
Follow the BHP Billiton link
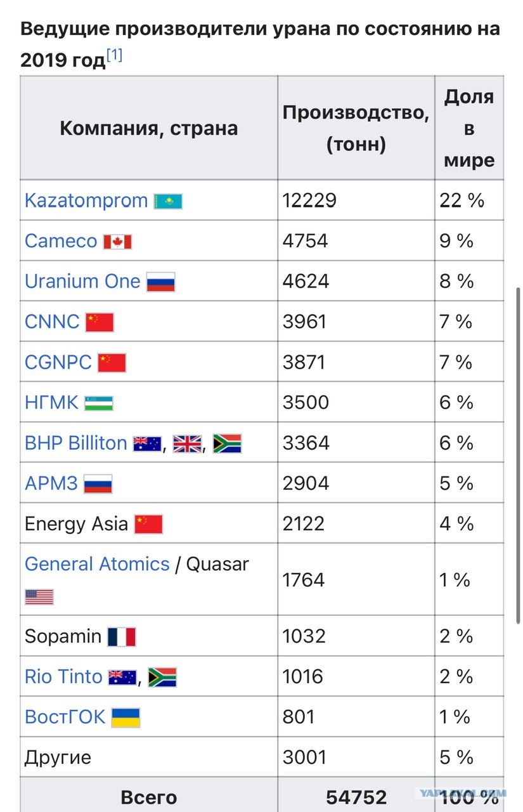pyautogui.click(x=76, y=443)
